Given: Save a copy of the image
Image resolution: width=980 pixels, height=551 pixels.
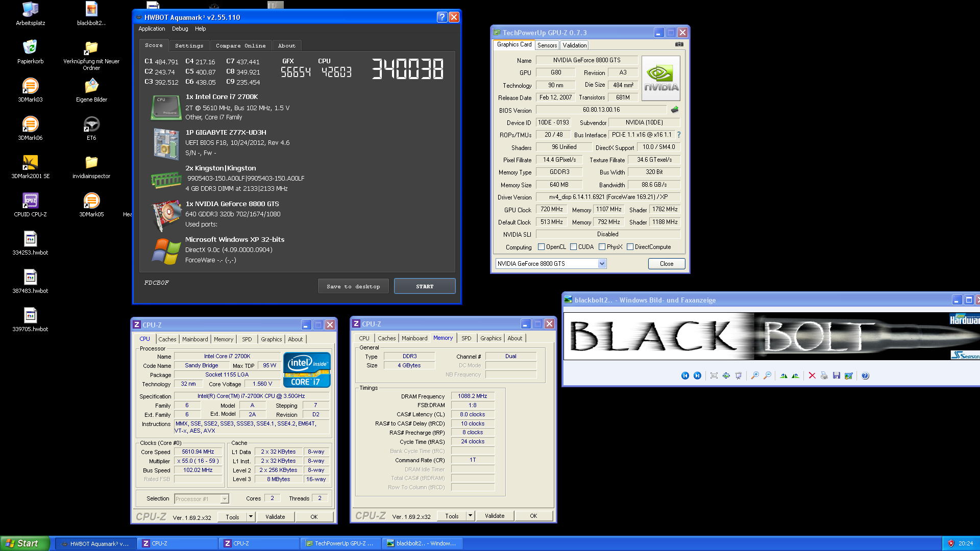Looking at the screenshot, I should click(x=837, y=375).
